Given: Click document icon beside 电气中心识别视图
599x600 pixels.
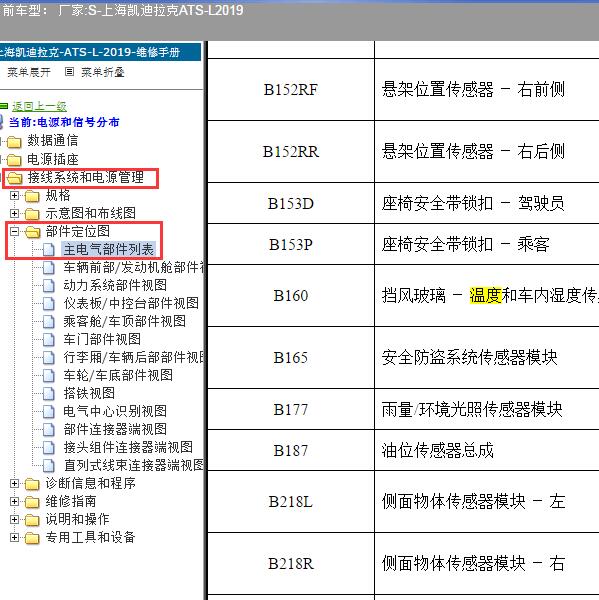Looking at the screenshot, I should pos(49,411).
